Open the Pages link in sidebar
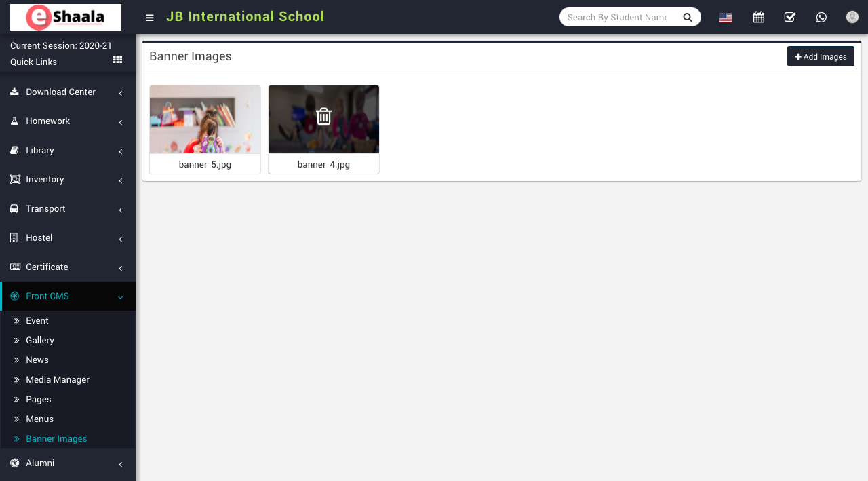The height and width of the screenshot is (481, 868). click(x=39, y=400)
